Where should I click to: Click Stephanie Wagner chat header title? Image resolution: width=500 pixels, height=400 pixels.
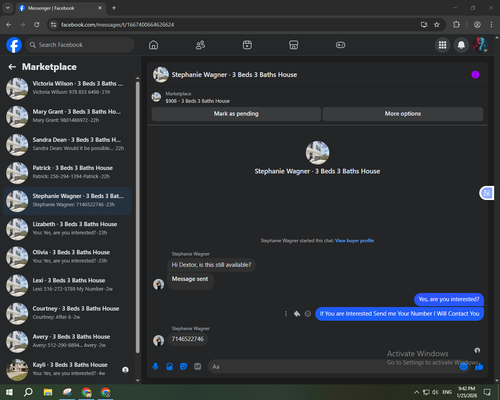(234, 75)
